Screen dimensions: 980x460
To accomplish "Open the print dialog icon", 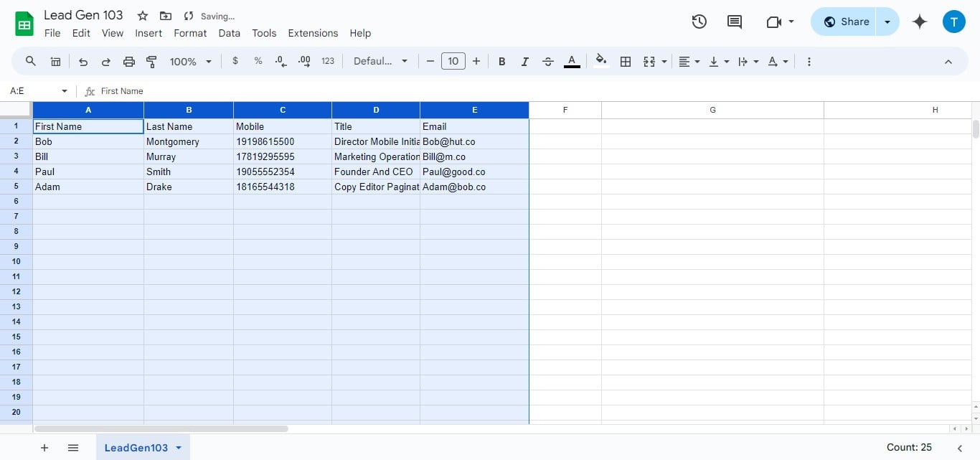I will click(x=129, y=62).
